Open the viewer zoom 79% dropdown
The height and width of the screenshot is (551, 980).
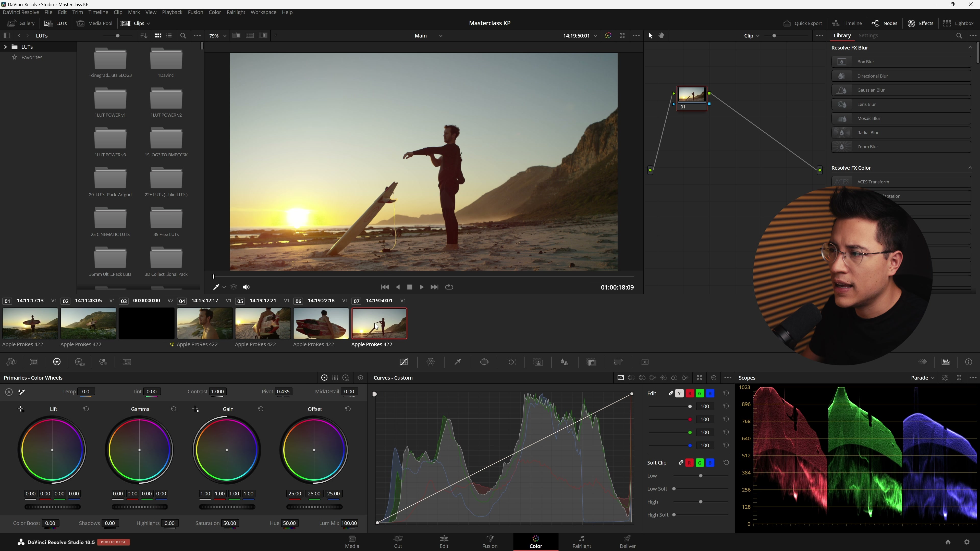click(x=218, y=35)
